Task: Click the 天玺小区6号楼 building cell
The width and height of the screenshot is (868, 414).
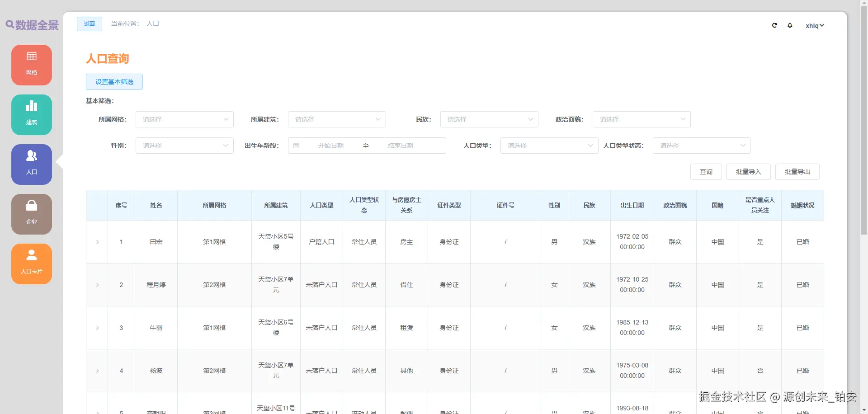Action: point(276,328)
